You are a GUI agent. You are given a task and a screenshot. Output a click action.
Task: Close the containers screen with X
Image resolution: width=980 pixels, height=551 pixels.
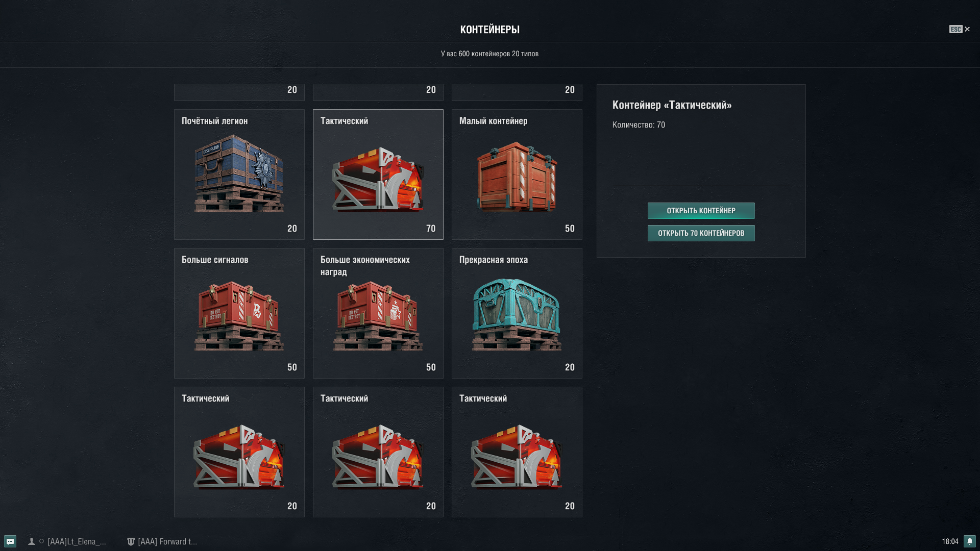tap(967, 29)
